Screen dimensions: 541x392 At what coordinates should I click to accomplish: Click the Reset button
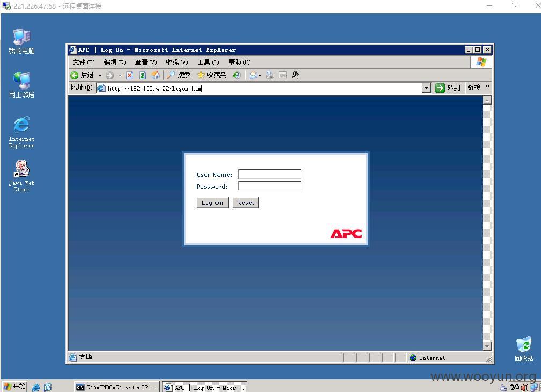[x=246, y=203]
